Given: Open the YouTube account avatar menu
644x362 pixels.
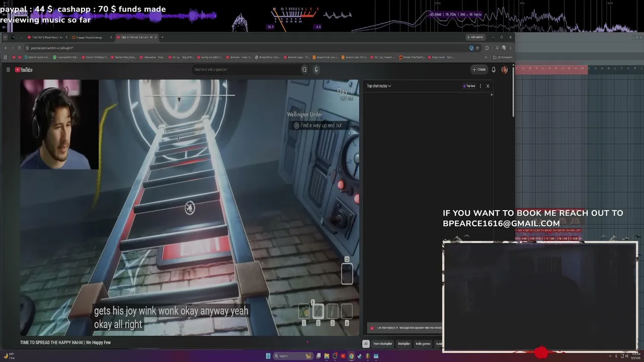Looking at the screenshot, I should (505, 70).
